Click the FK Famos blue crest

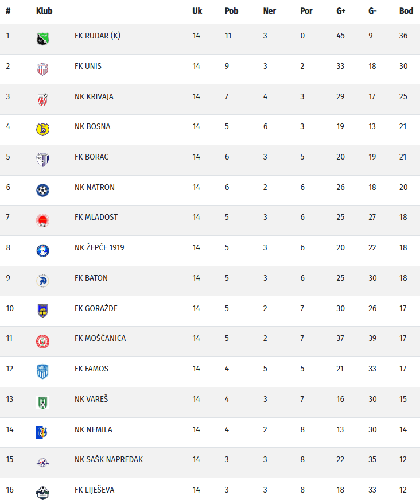(x=43, y=371)
